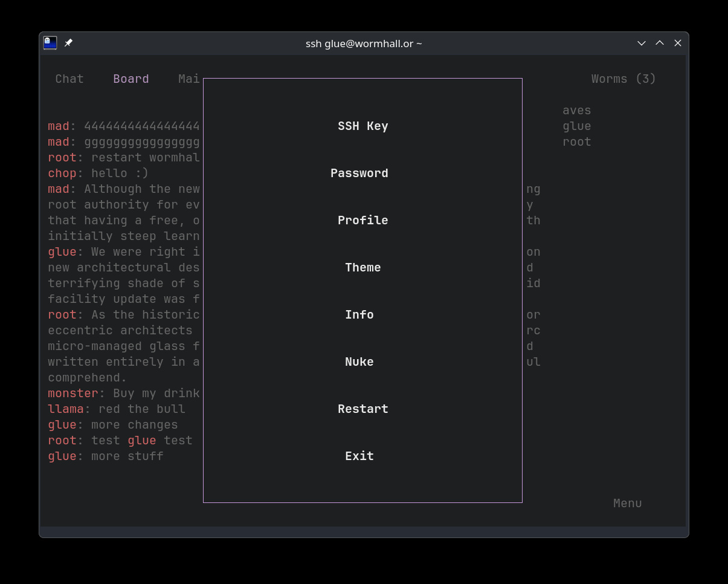The image size is (728, 584).
Task: Maximize window with the up chevron
Action: click(660, 43)
